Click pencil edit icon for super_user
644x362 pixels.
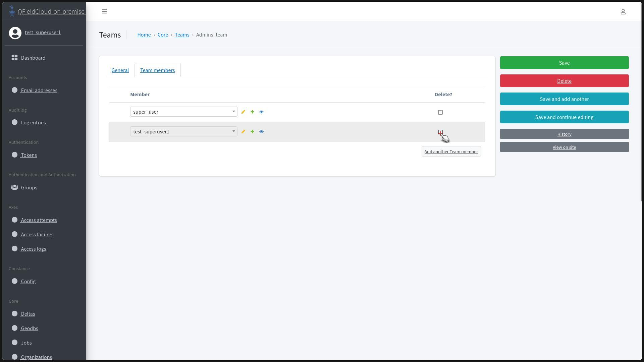(x=243, y=112)
